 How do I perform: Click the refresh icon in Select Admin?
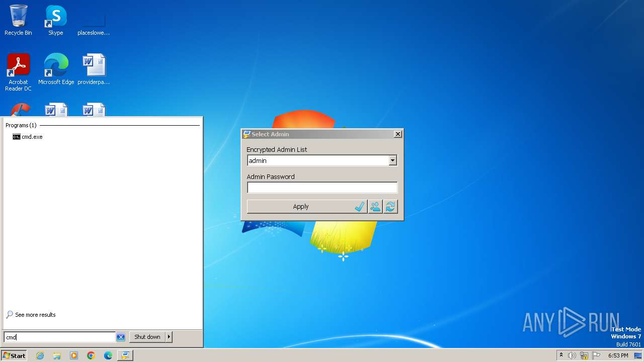[x=390, y=207]
